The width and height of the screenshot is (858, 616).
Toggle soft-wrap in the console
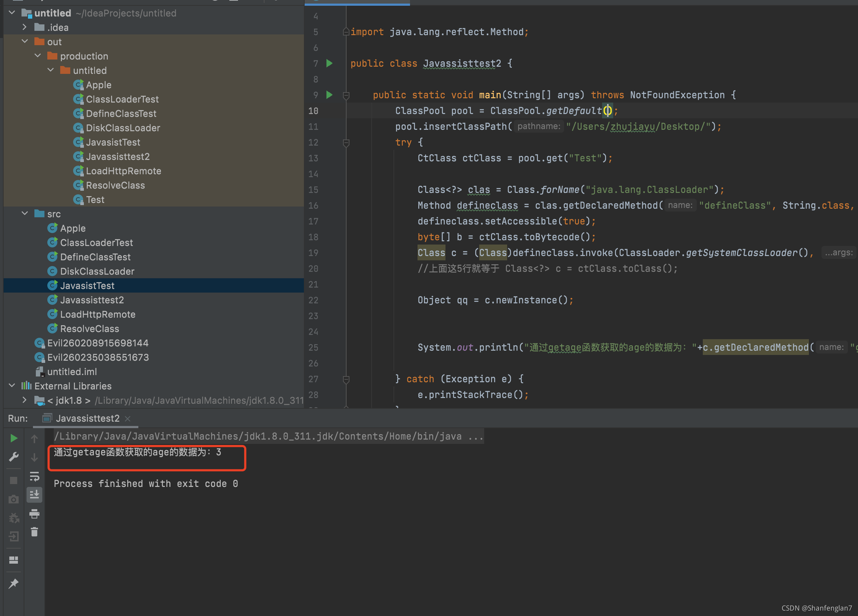[x=34, y=477]
